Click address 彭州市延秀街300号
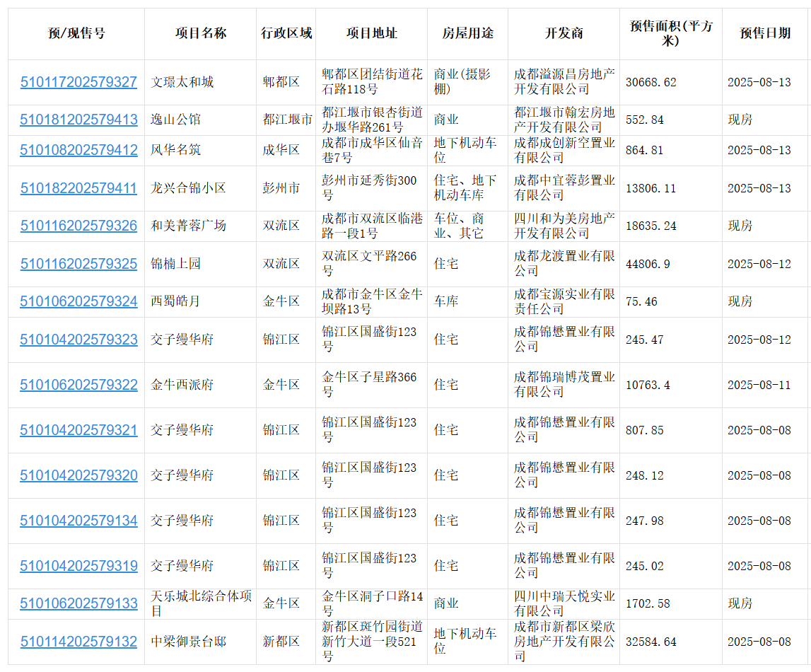 (x=369, y=188)
